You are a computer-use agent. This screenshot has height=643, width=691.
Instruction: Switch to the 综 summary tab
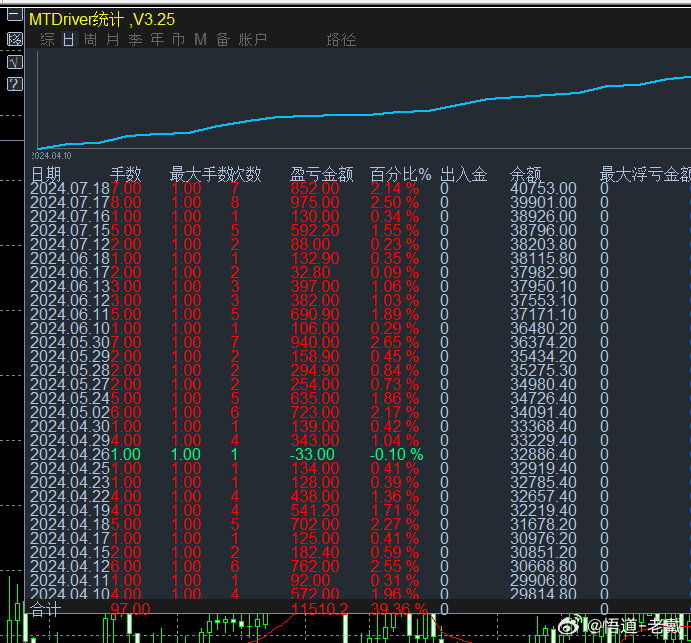click(x=47, y=40)
